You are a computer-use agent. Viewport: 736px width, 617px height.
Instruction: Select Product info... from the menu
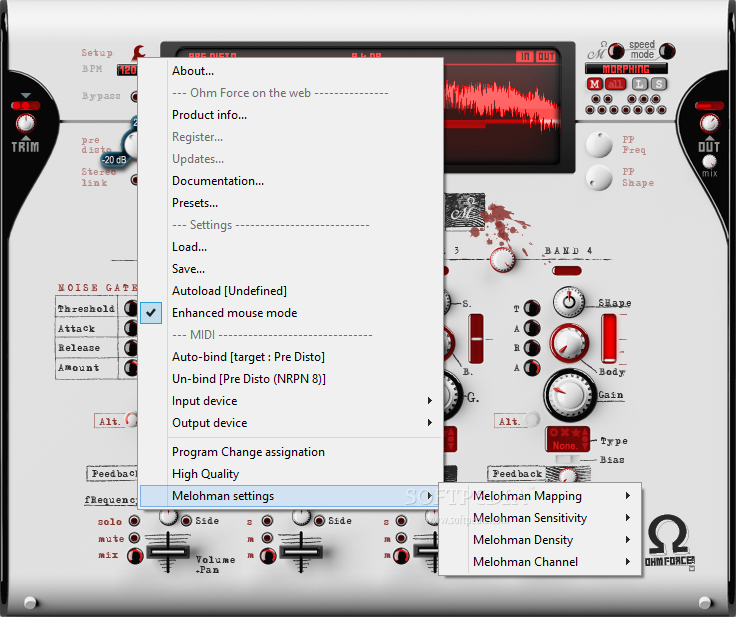point(292,115)
